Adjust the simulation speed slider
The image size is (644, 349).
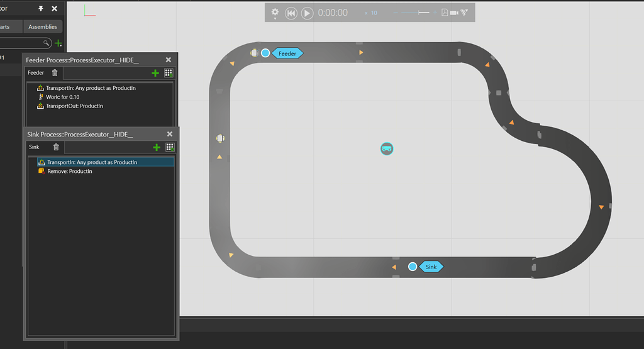pos(416,13)
